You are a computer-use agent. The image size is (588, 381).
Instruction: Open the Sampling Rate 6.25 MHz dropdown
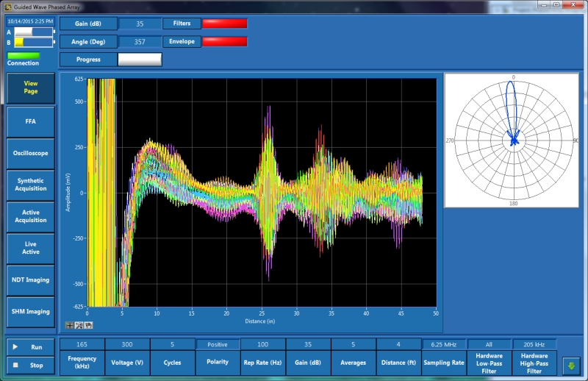[x=443, y=344]
